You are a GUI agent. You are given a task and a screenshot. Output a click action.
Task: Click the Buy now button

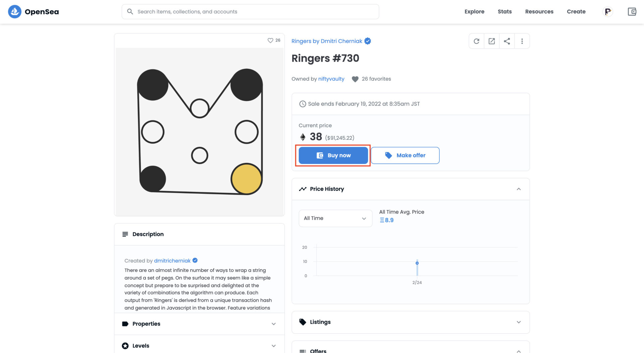click(x=333, y=156)
